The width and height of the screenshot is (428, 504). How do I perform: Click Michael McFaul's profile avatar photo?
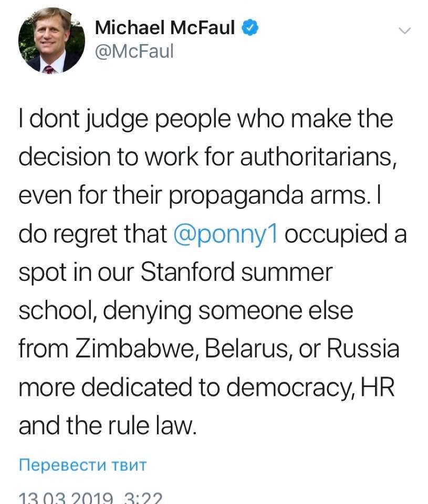(x=51, y=40)
